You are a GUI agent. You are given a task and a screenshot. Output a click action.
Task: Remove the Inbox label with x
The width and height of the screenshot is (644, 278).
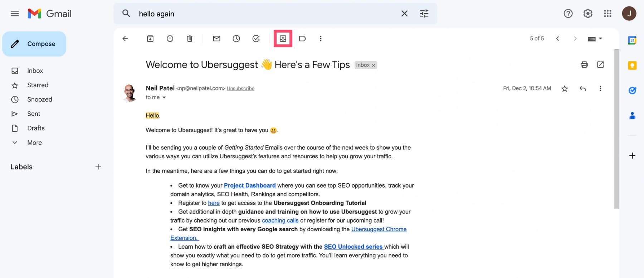tap(374, 65)
